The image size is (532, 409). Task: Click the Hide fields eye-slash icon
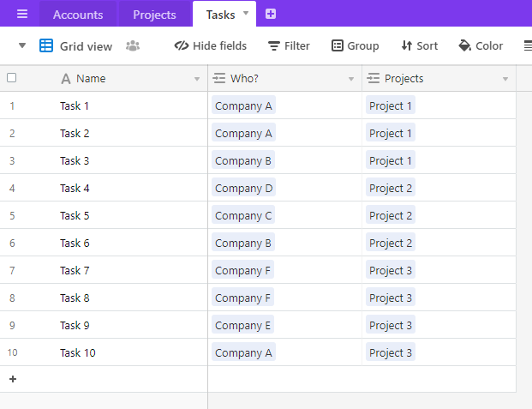182,45
